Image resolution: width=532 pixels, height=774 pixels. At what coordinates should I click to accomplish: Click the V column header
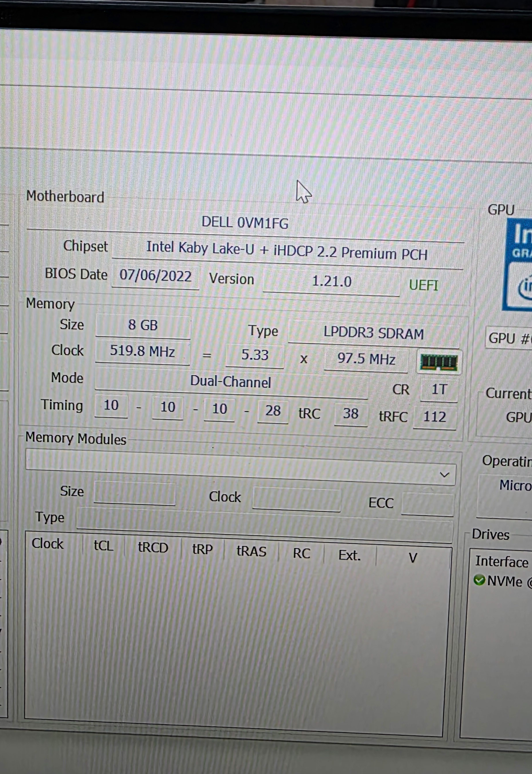(x=413, y=558)
